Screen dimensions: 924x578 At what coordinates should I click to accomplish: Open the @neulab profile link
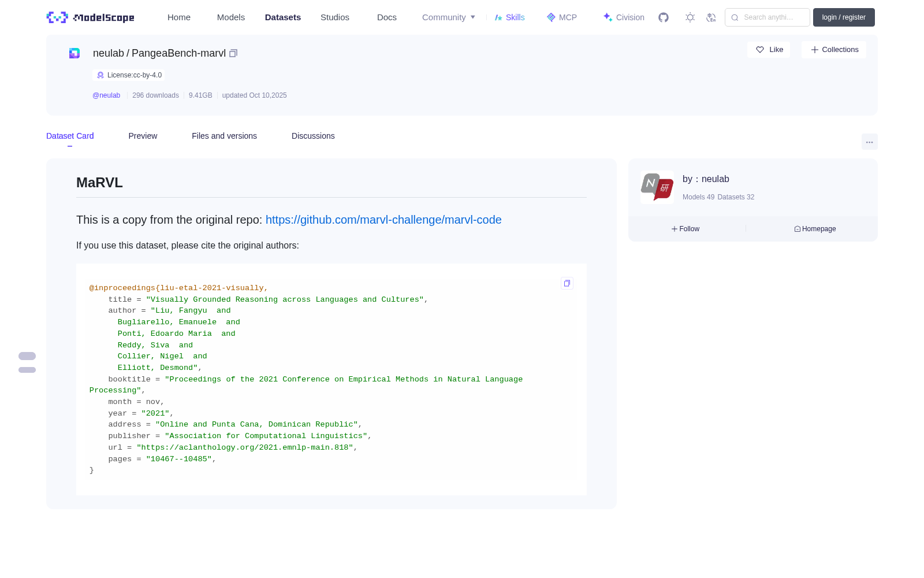coord(106,95)
